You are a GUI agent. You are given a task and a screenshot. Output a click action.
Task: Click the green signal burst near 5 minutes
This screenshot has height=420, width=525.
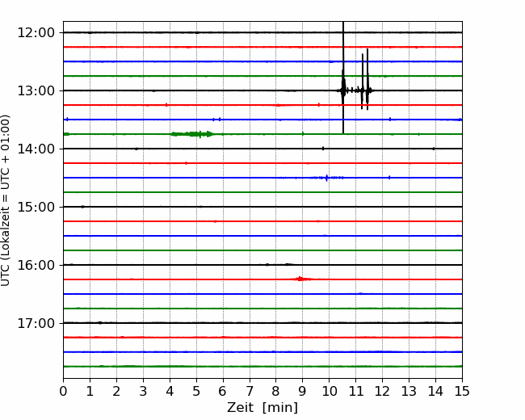click(192, 134)
